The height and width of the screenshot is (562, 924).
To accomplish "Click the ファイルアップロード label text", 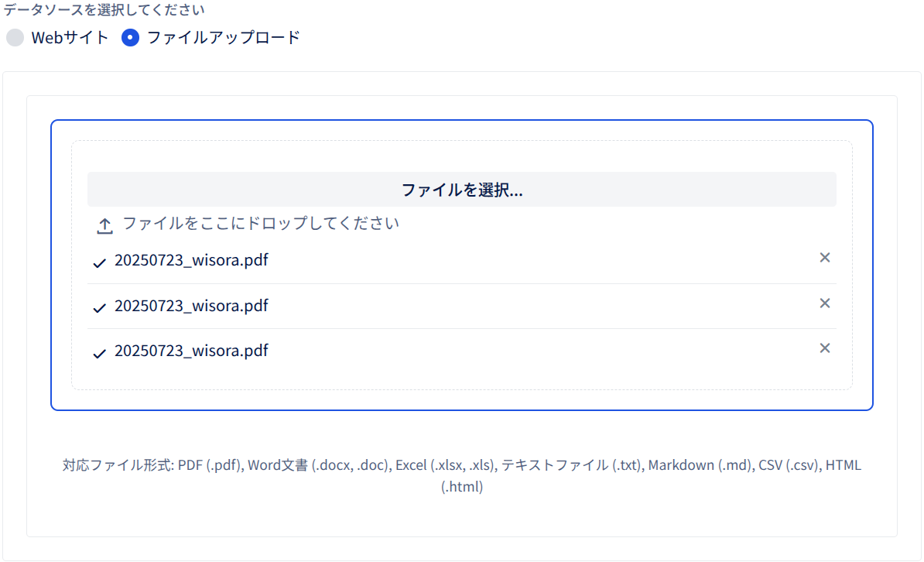I will (x=224, y=38).
